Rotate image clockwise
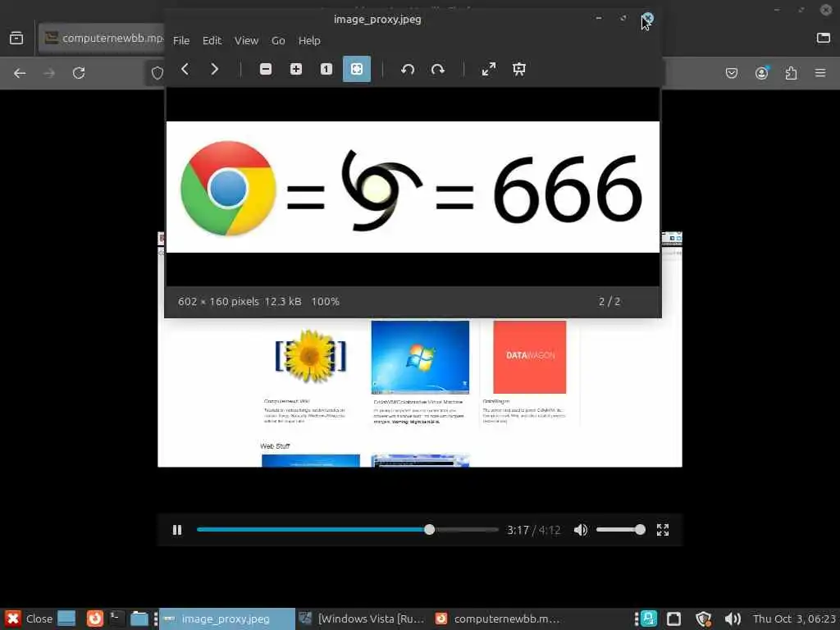840x630 pixels. point(438,69)
